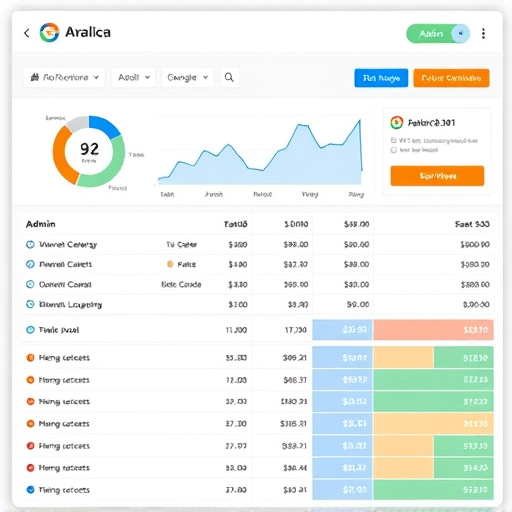
Task: Toggle the green switch in the header
Action: (438, 33)
